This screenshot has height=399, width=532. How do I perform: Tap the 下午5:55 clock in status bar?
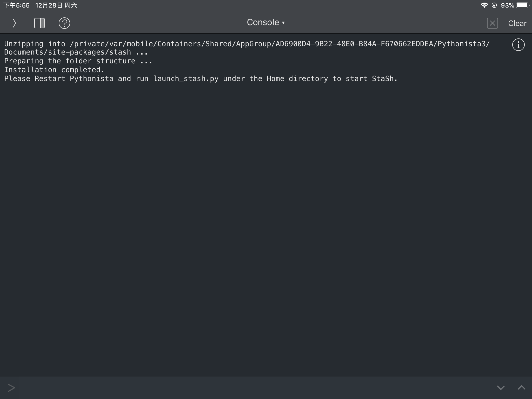(x=16, y=5)
